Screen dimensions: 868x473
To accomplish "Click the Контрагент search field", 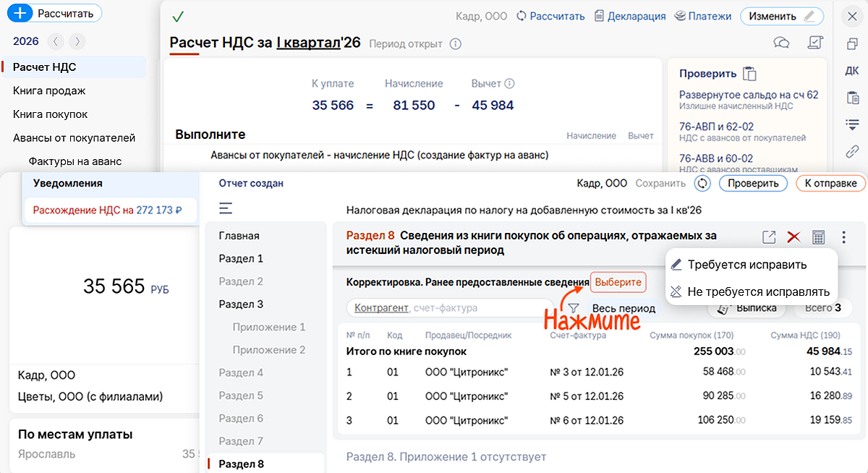I will click(448, 307).
